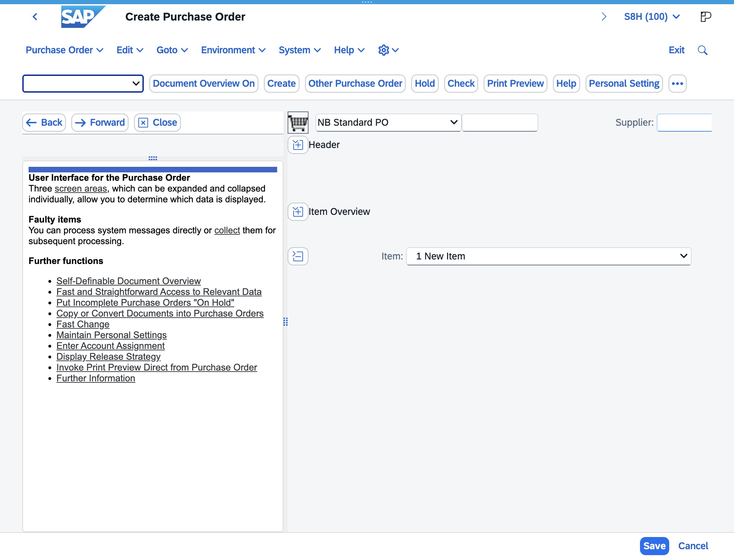
Task: Click Print Preview button
Action: pyautogui.click(x=515, y=84)
